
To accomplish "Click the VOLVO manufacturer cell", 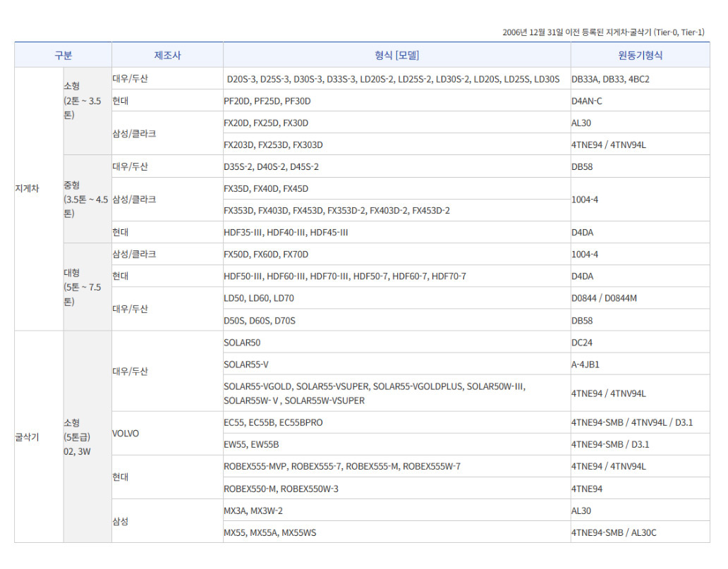I will [167, 433].
